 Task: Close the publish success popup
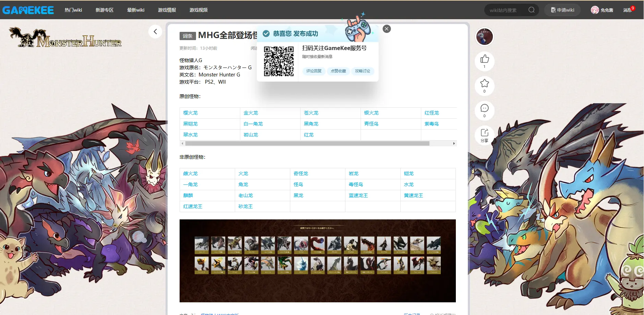pos(387,29)
